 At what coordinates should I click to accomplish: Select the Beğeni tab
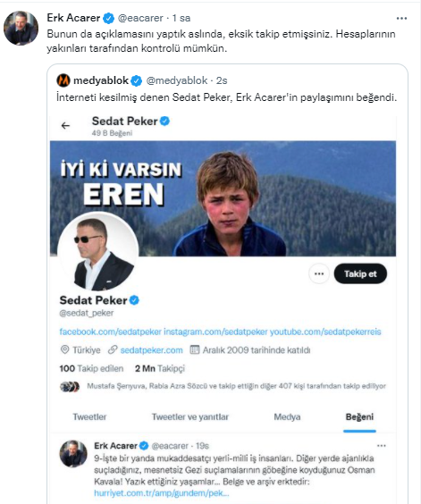coord(359,417)
